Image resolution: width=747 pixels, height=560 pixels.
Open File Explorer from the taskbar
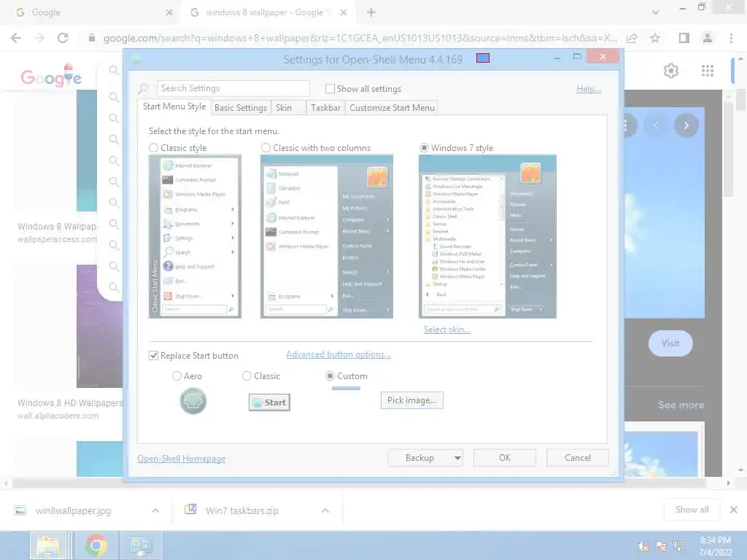[47, 545]
